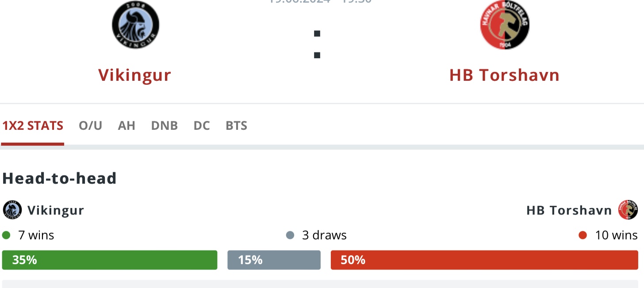The width and height of the screenshot is (644, 288).
Task: Click small HB Torshavn logo under Head-to-head
Action: click(x=628, y=210)
